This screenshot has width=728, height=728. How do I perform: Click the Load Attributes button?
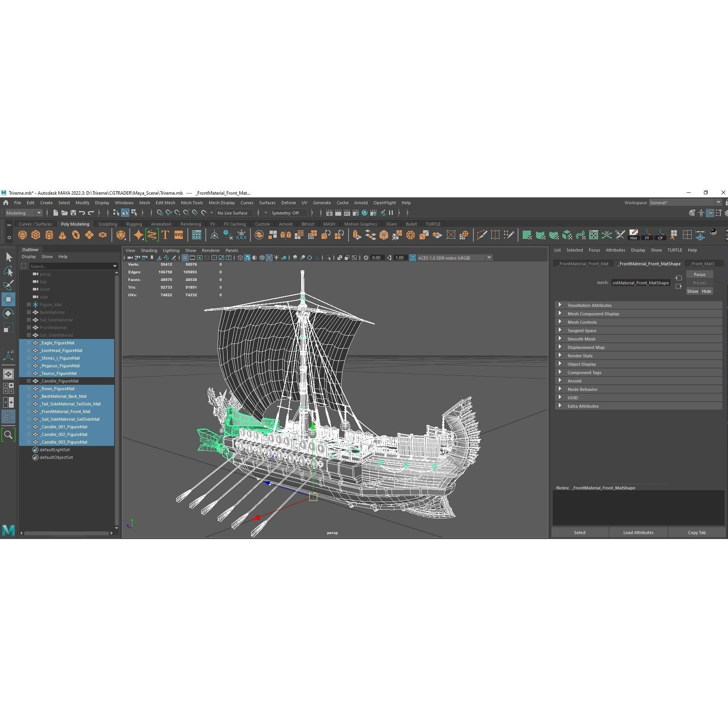pos(638,532)
